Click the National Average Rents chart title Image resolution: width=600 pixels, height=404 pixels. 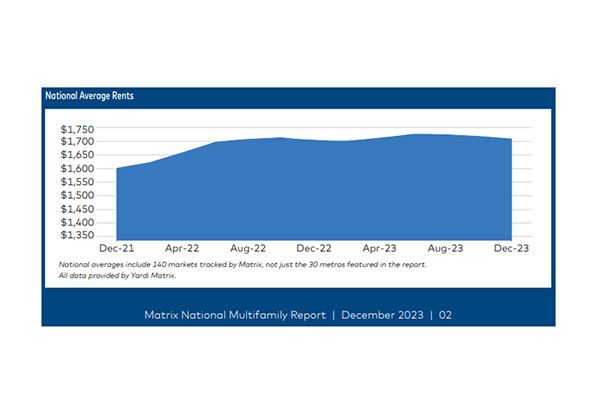(x=91, y=97)
